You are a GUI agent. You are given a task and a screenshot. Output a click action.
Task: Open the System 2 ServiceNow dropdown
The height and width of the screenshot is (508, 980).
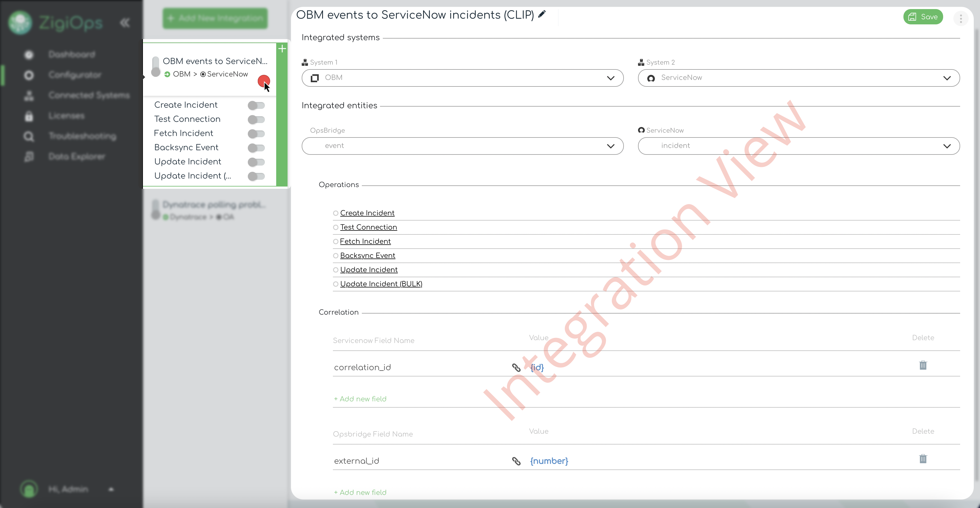click(x=799, y=78)
